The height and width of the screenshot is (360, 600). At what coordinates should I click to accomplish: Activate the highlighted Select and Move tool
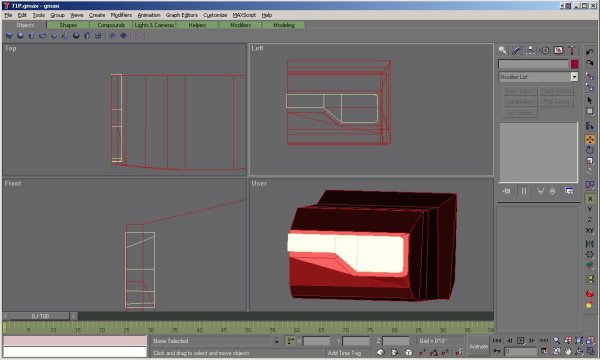pos(590,140)
